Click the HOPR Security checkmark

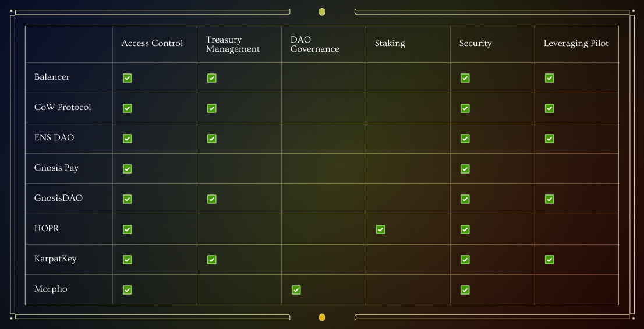point(465,229)
